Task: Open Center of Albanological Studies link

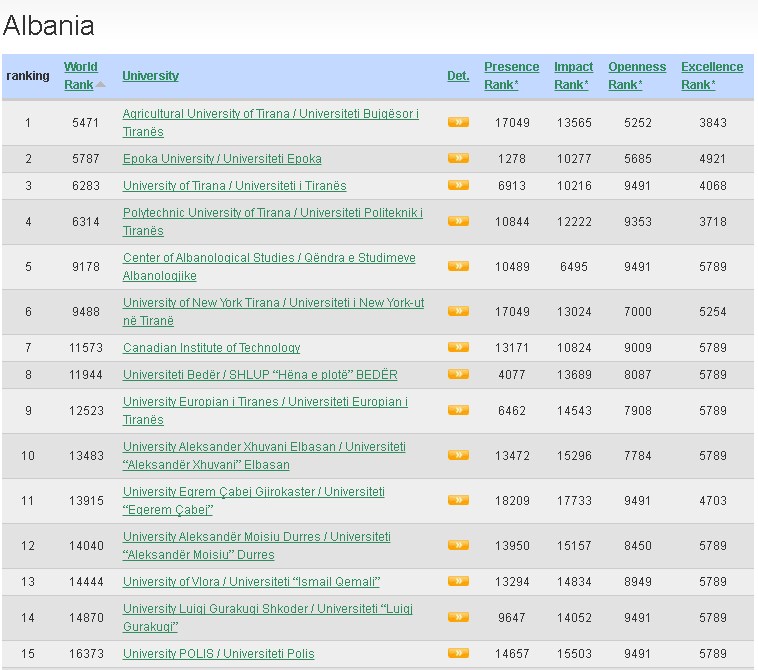Action: [x=269, y=266]
